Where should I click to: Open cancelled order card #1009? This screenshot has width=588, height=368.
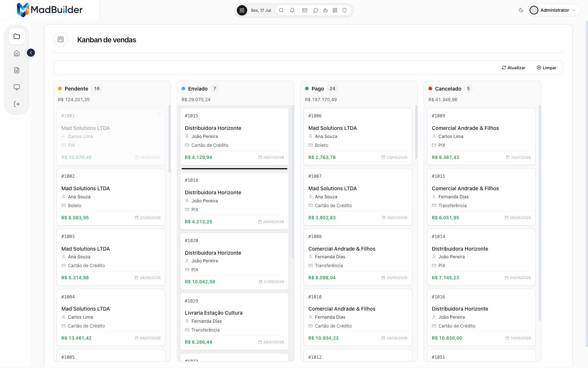(481, 137)
